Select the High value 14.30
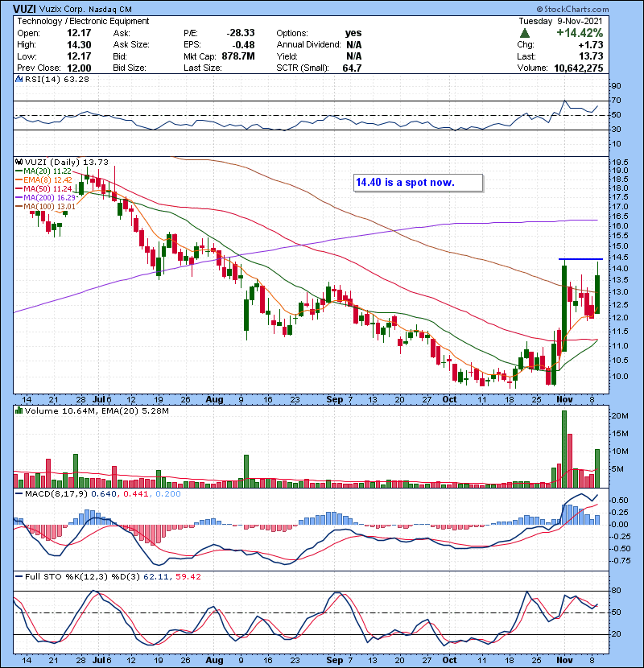 click(x=79, y=45)
